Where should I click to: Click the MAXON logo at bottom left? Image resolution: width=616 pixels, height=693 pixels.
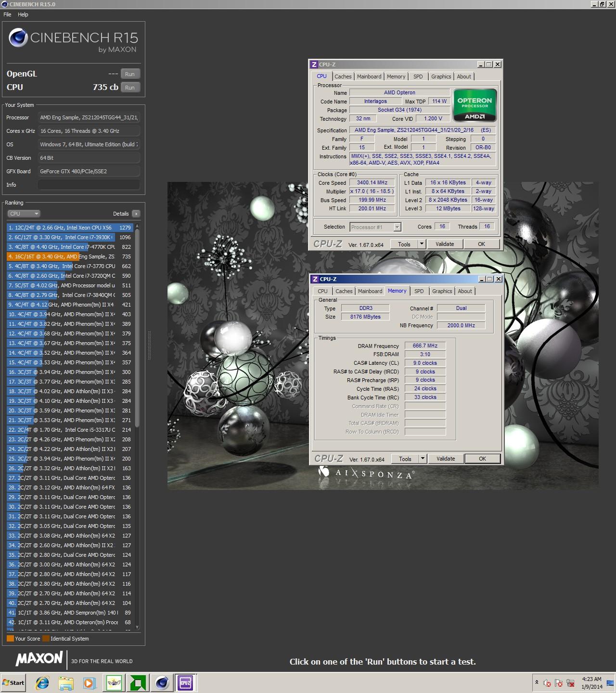click(x=39, y=659)
